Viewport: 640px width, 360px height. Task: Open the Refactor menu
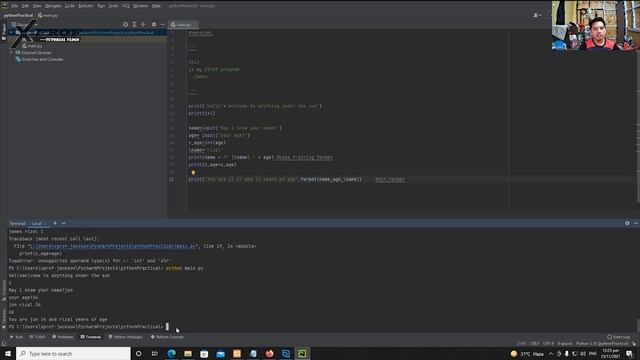tap(86, 6)
